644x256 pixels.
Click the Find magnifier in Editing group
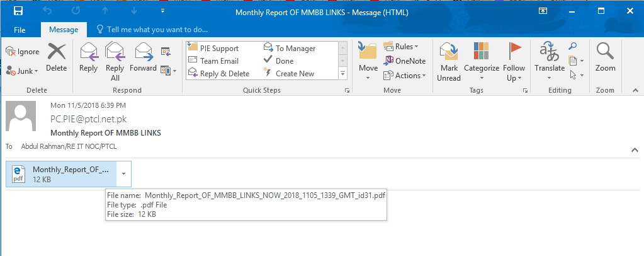[x=572, y=46]
